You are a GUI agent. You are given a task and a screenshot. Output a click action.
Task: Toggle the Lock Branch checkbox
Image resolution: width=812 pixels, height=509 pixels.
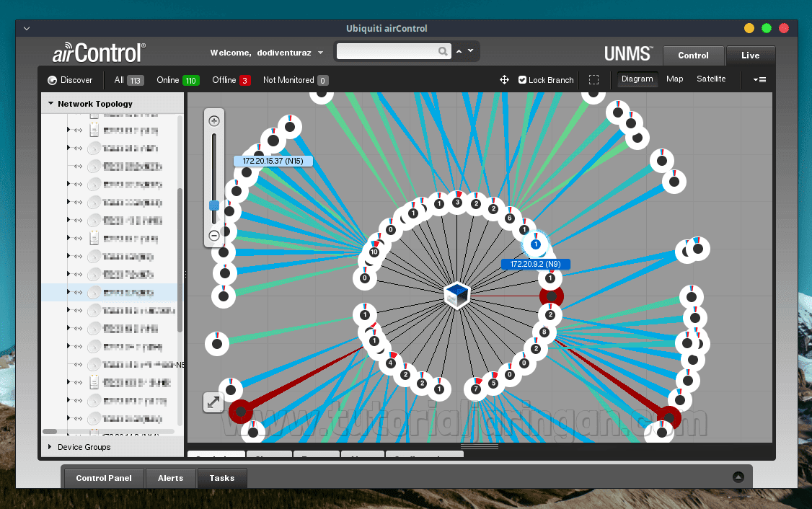523,80
